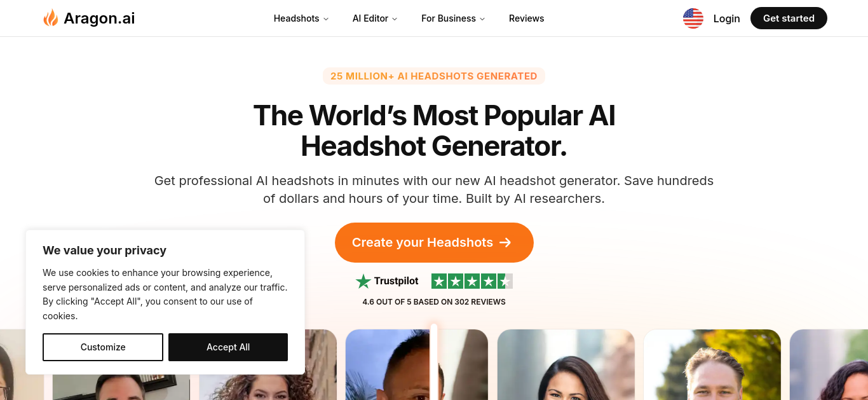
Task: Click Customize in the cookie banner
Action: [103, 347]
